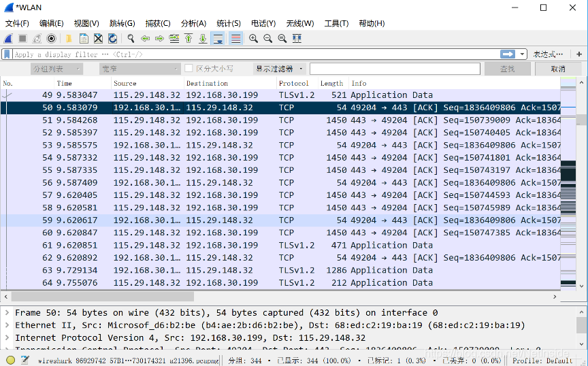Zoom in on packet text
Screen dimensions: 588x366
pyautogui.click(x=253, y=38)
